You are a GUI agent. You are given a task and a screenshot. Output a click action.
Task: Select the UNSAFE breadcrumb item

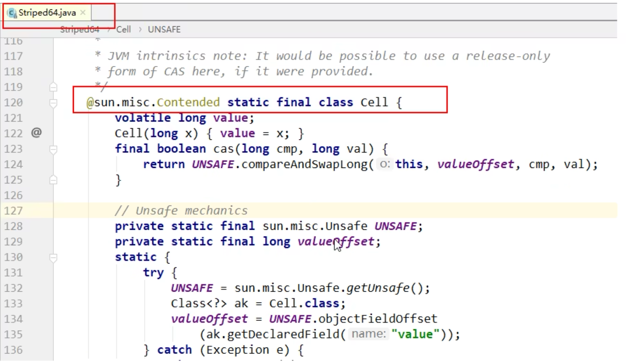164,30
